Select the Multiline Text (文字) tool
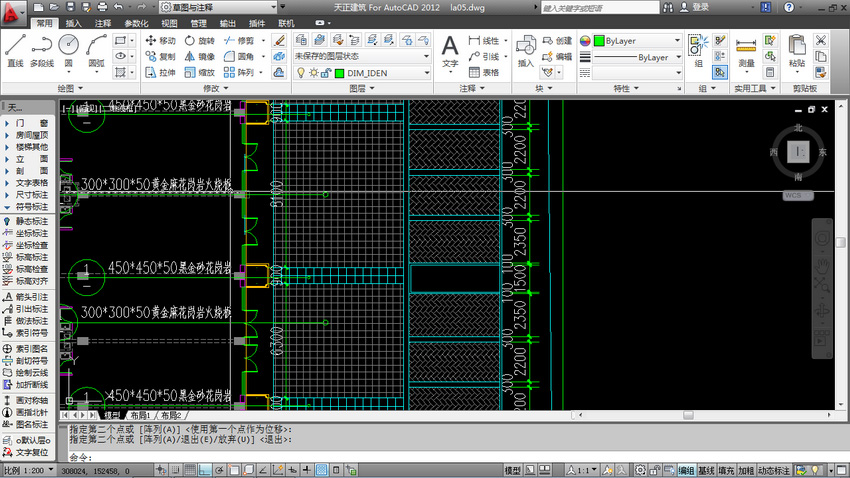The image size is (850, 478). (x=450, y=52)
